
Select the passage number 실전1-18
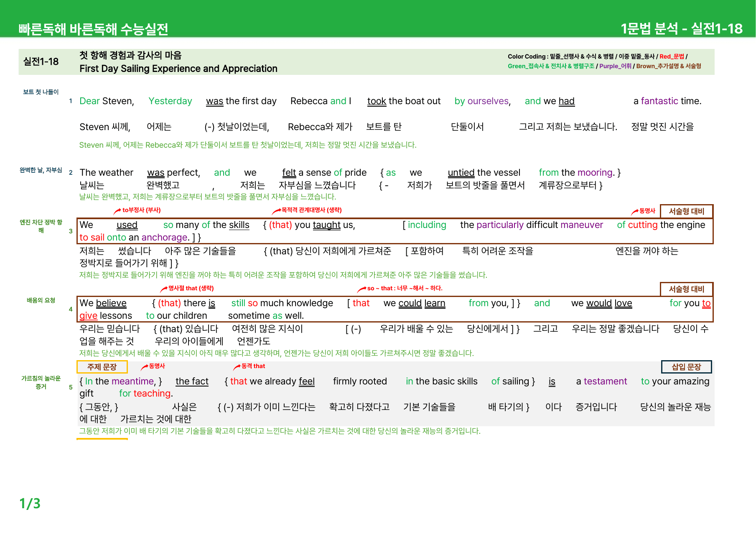pyautogui.click(x=41, y=61)
